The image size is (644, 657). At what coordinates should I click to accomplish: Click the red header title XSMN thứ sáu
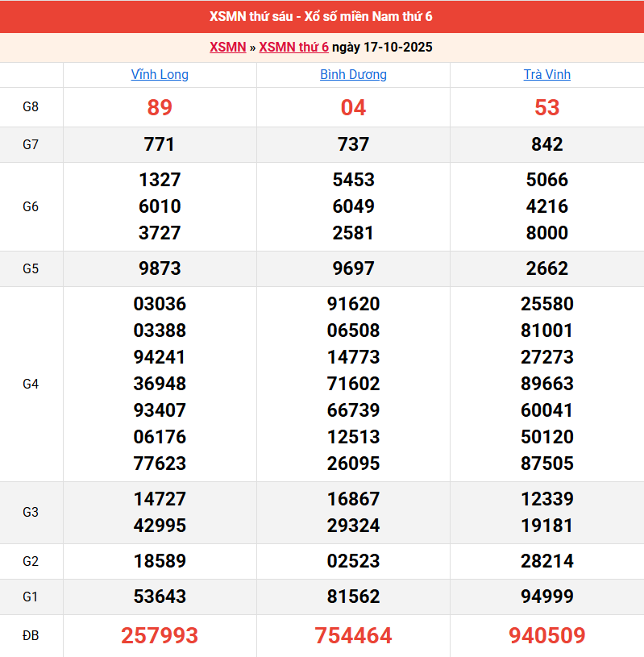[322, 17]
